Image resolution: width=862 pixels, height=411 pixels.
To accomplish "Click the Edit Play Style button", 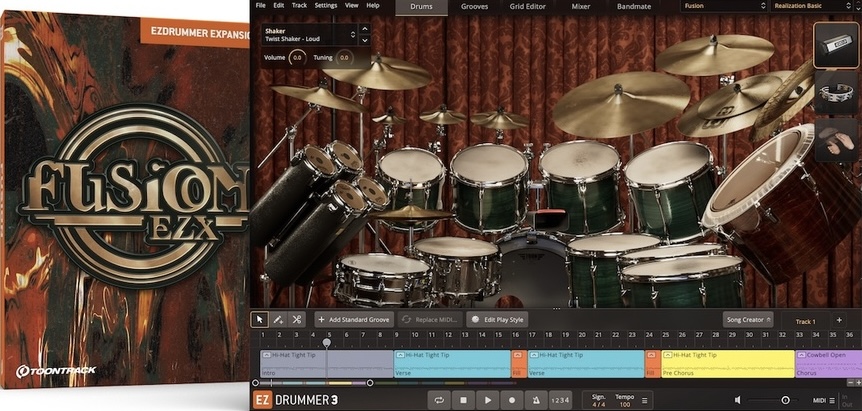I will pyautogui.click(x=498, y=319).
